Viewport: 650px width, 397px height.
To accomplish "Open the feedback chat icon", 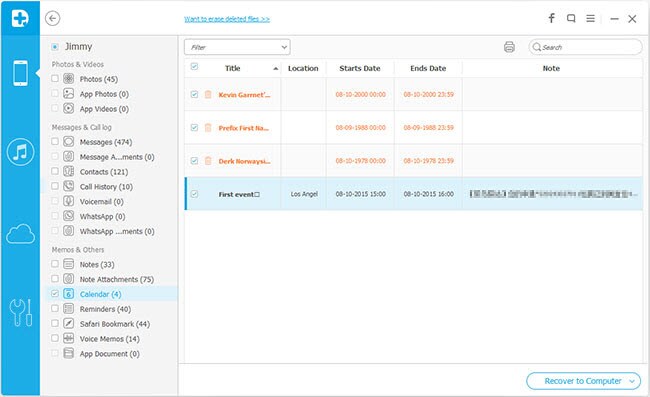I will [571, 18].
